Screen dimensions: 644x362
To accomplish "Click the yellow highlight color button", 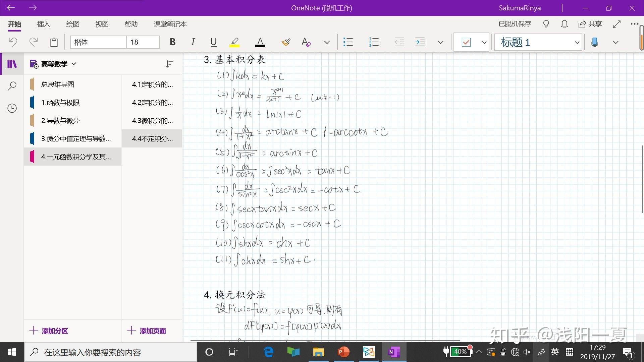I will pos(234,42).
